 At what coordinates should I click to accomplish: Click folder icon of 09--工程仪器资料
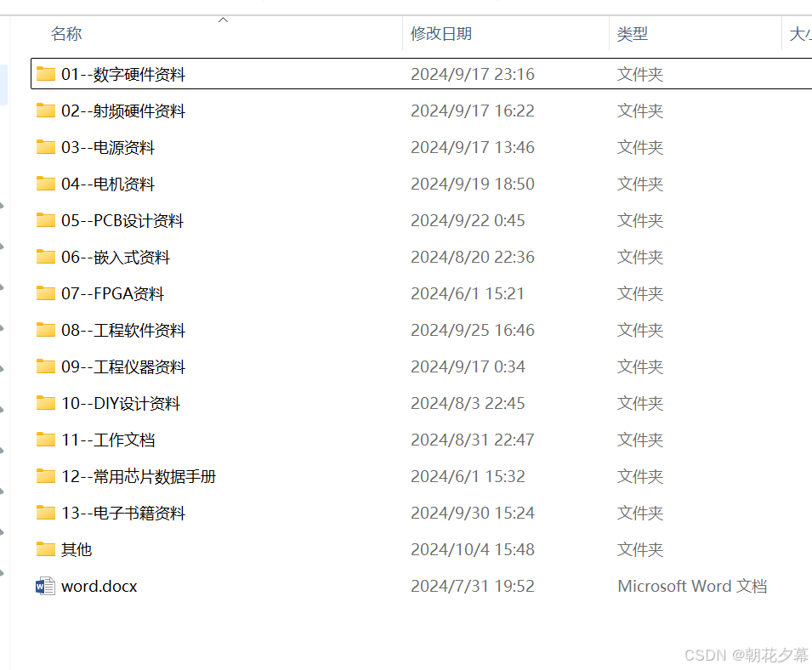click(x=46, y=366)
